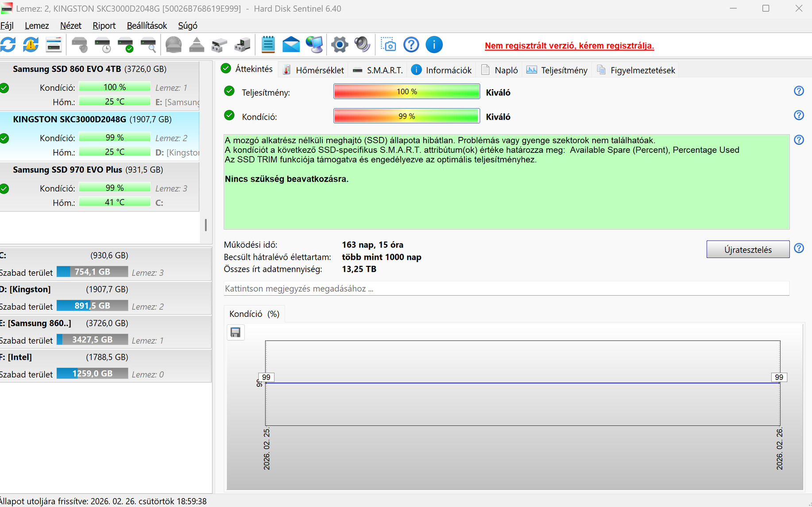Select the Kondíció (%) chart tab

pyautogui.click(x=254, y=314)
